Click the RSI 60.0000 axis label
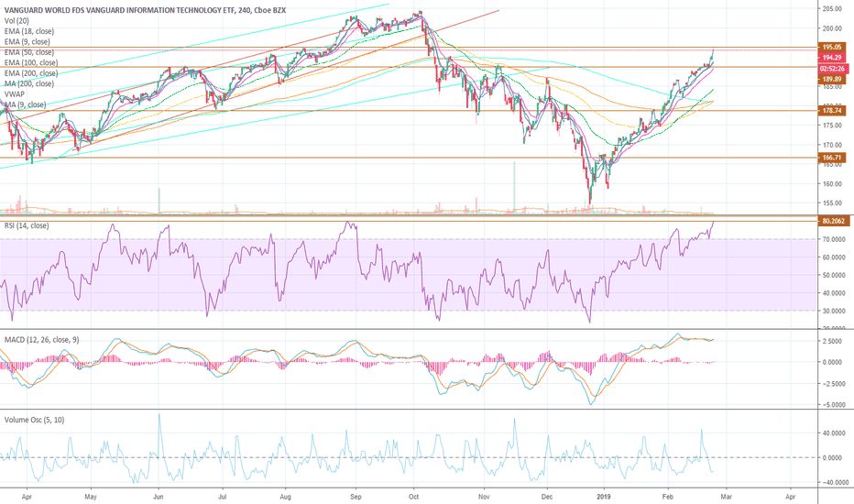 [834, 257]
